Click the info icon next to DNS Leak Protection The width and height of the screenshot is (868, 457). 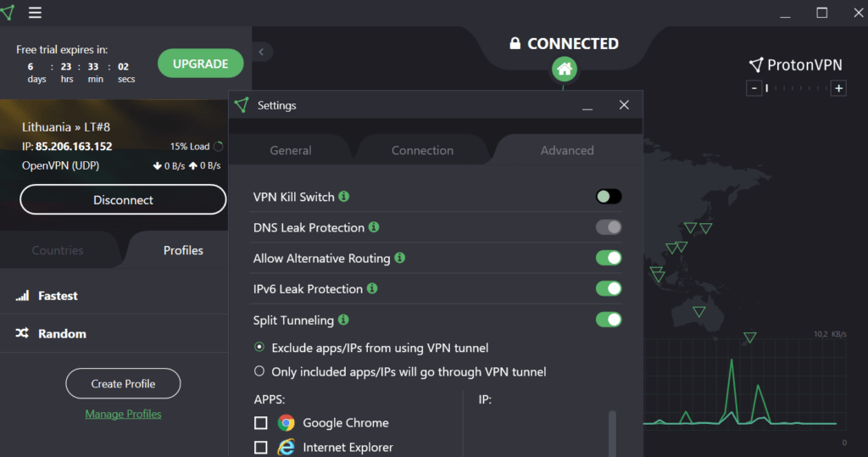[374, 227]
